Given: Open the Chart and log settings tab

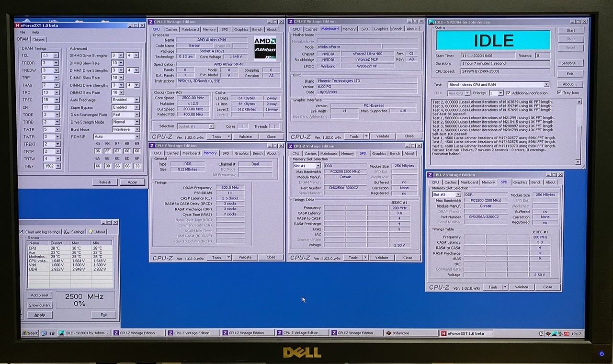Looking at the screenshot, I should pos(41,232).
